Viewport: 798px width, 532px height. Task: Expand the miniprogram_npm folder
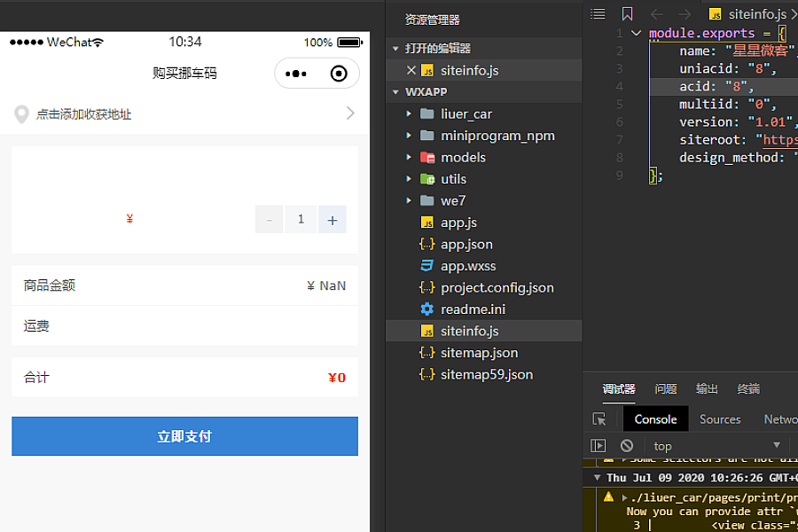coord(409,136)
